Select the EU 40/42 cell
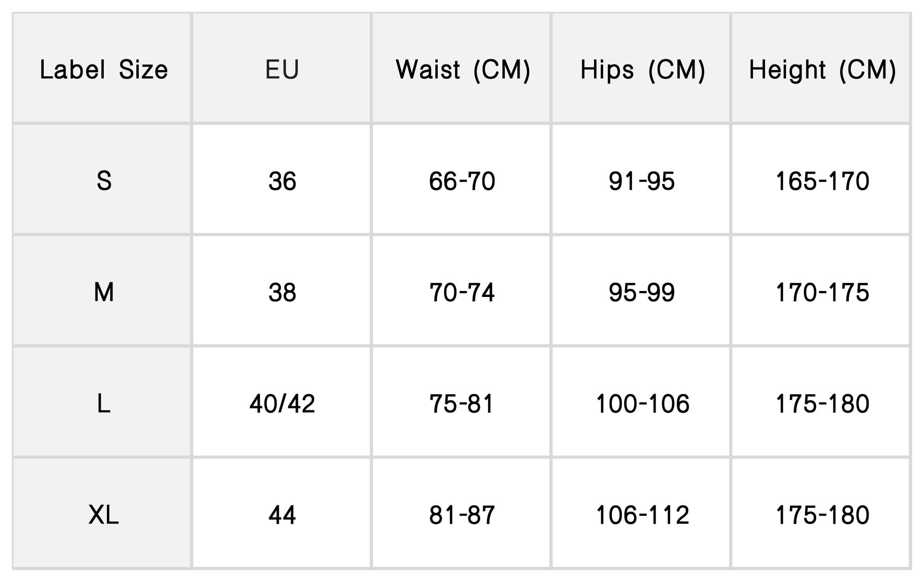Screen dimensions: 924x582 (x=282, y=404)
